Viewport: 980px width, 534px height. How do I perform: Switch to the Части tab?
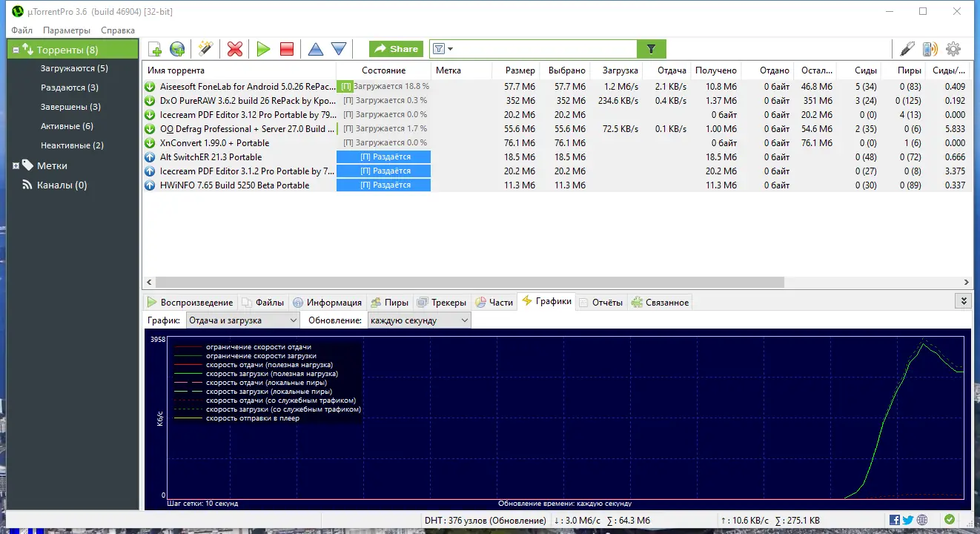[x=494, y=302]
